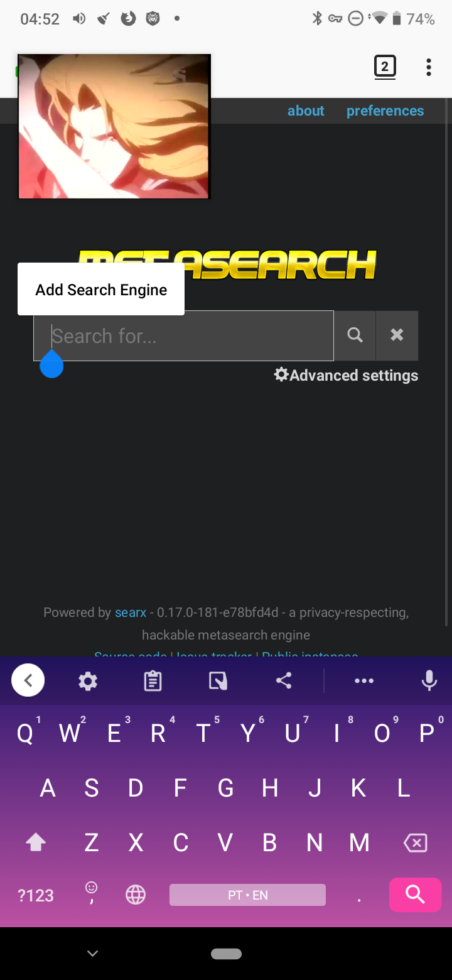This screenshot has height=980, width=452.
Task: Tap the keyboard one-handed mode icon
Action: (x=218, y=681)
